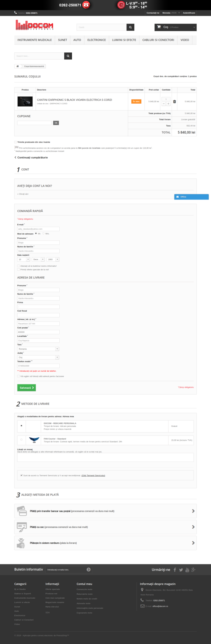
Task: Check Trimite produsele din stoc înainte
Action: click(15, 142)
